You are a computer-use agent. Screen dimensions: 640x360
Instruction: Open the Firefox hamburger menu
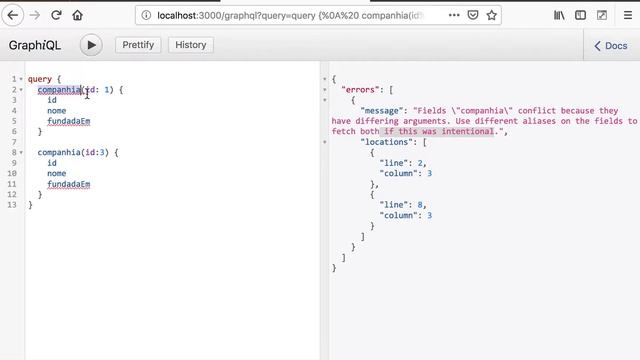point(628,16)
